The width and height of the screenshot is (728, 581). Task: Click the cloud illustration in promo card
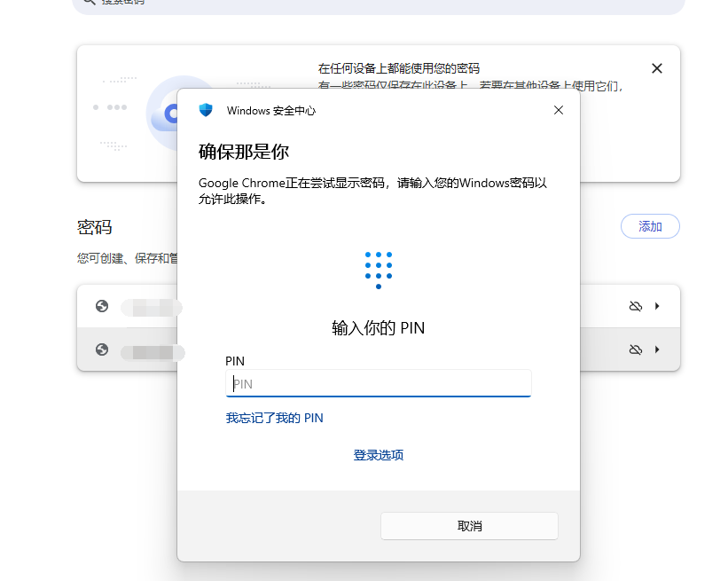(165, 114)
